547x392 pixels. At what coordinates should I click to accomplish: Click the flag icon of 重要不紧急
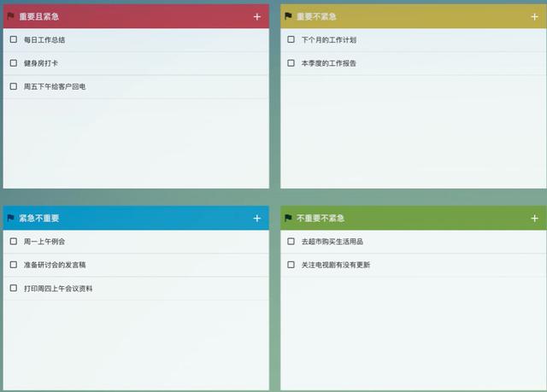pyautogui.click(x=288, y=16)
